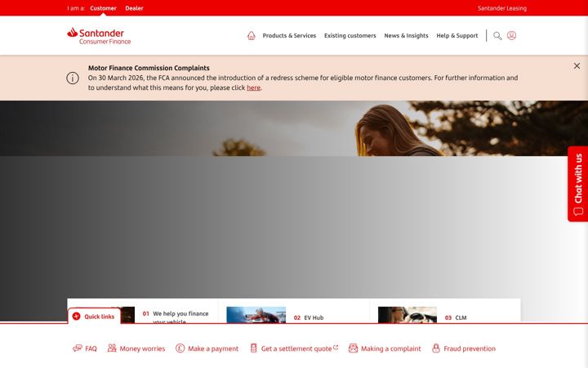Click the Making a complaint icon

pyautogui.click(x=353, y=348)
